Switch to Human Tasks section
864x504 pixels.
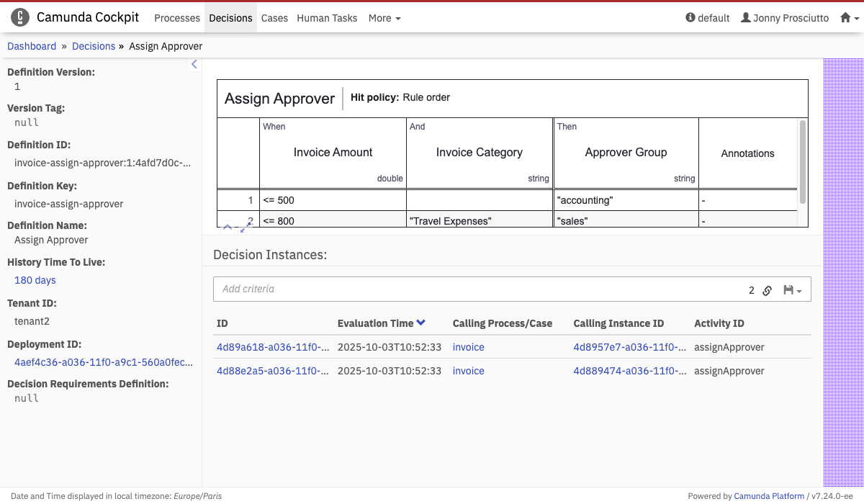pyautogui.click(x=327, y=18)
